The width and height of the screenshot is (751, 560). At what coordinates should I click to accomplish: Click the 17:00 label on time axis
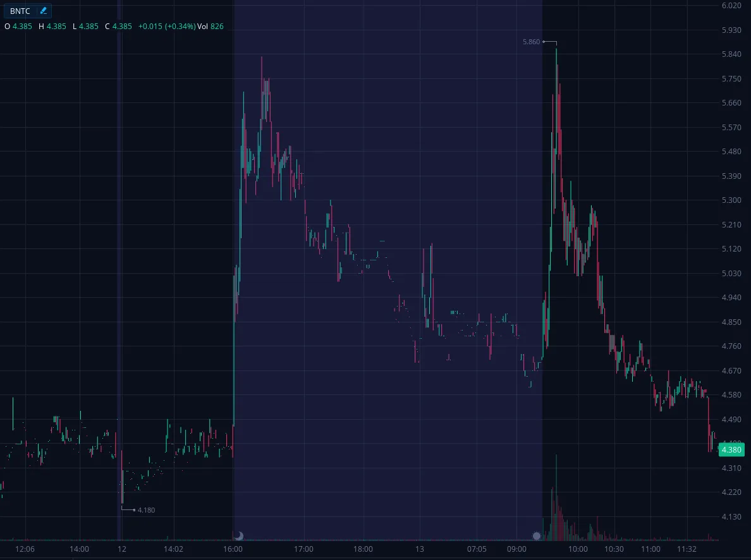tap(304, 549)
